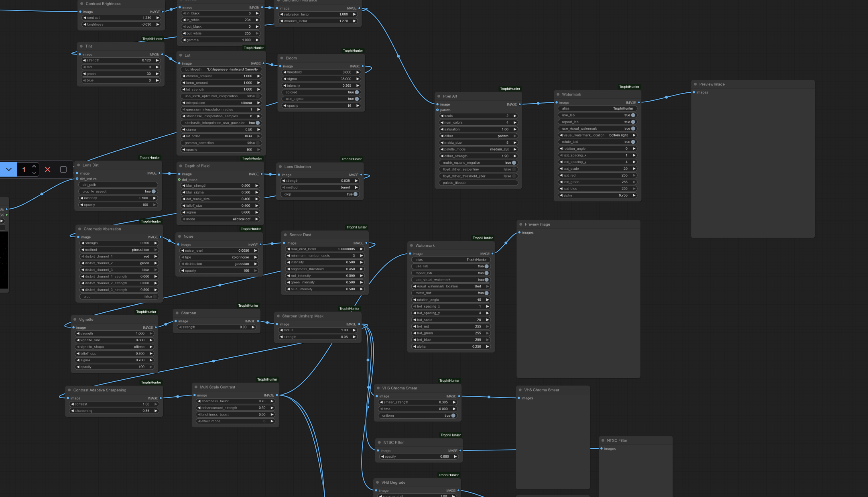
Task: Click the up arrow to increment the number value
Action: [x=34, y=165]
